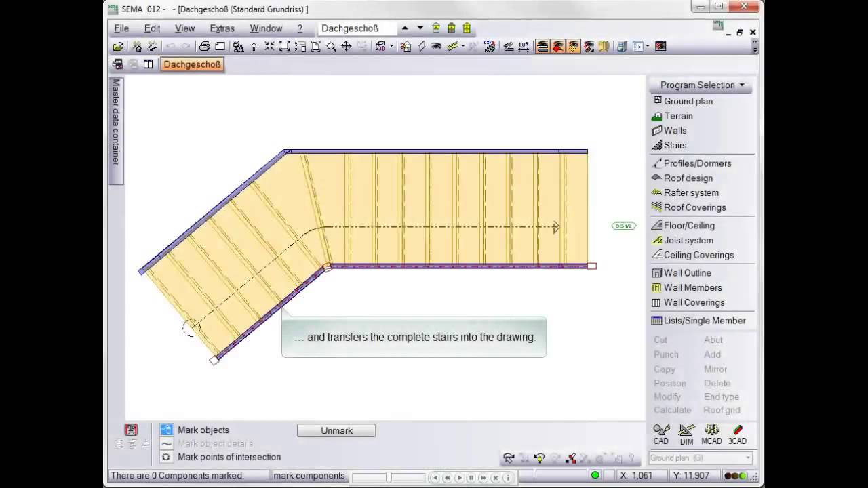The height and width of the screenshot is (488, 868).
Task: Toggle the second highlighted layer display icon
Action: pos(558,47)
